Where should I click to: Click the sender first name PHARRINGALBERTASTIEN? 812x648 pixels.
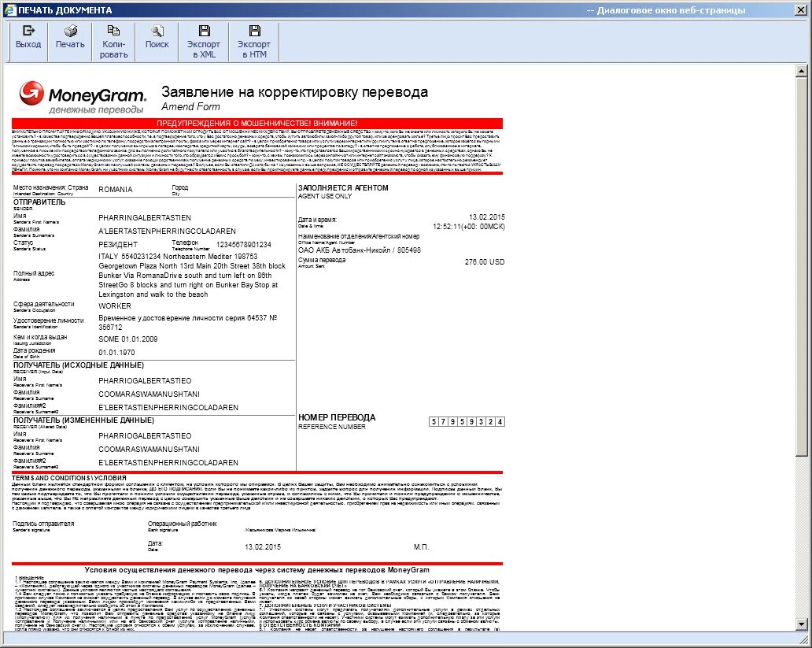(x=145, y=218)
